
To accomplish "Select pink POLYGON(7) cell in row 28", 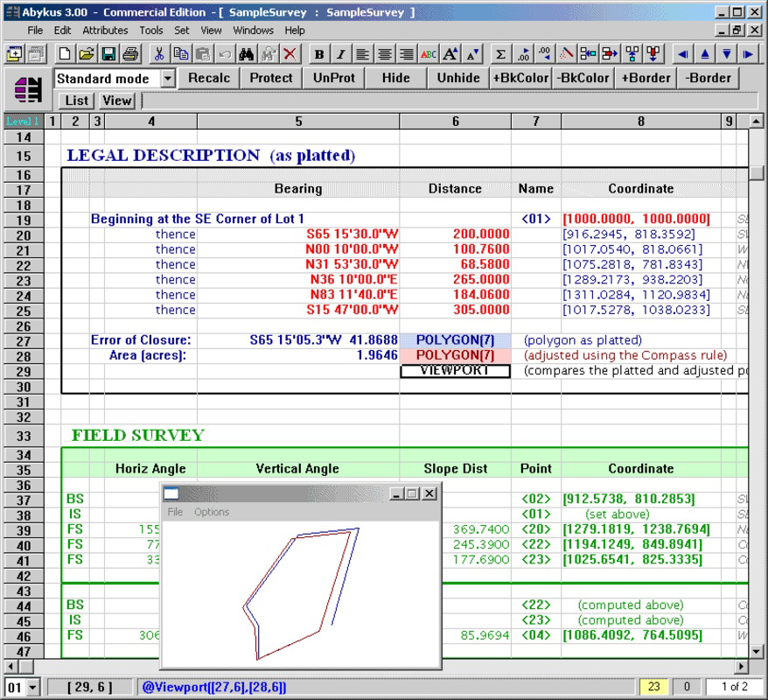I will point(456,355).
